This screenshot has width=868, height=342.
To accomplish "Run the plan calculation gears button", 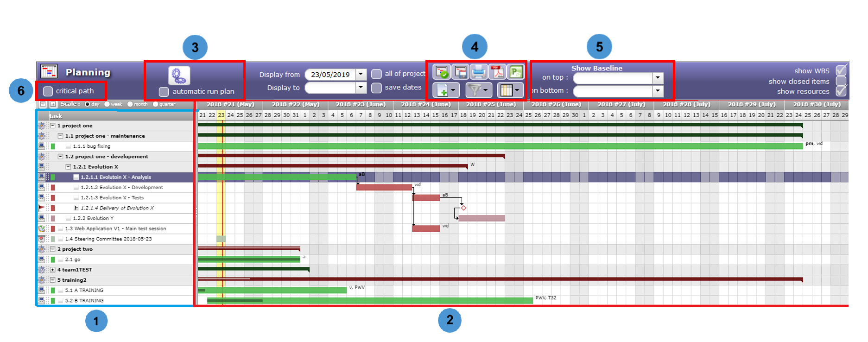I will click(179, 75).
